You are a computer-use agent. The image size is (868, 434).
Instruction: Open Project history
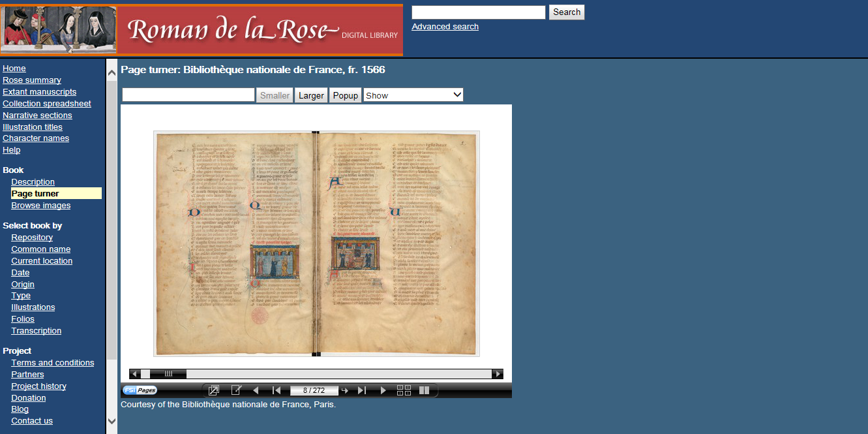point(38,386)
